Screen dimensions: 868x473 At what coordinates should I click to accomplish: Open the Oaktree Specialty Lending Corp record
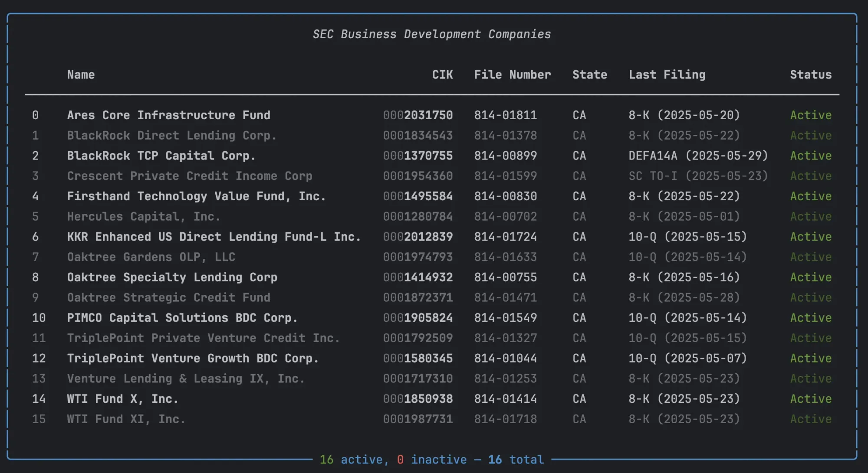pyautogui.click(x=172, y=277)
